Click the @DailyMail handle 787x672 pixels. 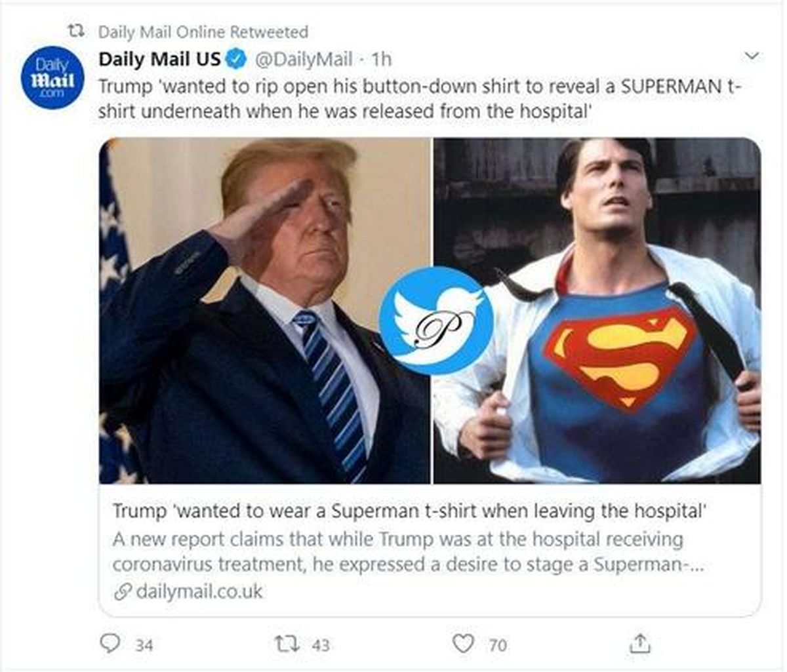[303, 59]
